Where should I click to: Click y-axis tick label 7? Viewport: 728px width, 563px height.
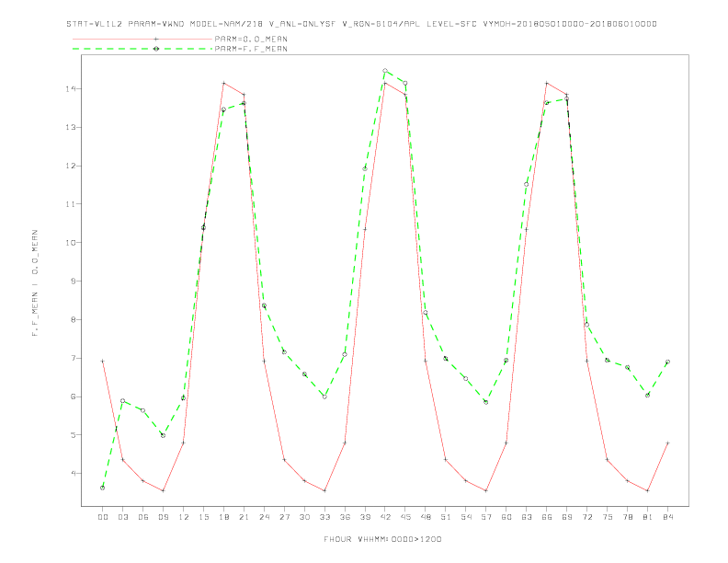click(x=74, y=358)
